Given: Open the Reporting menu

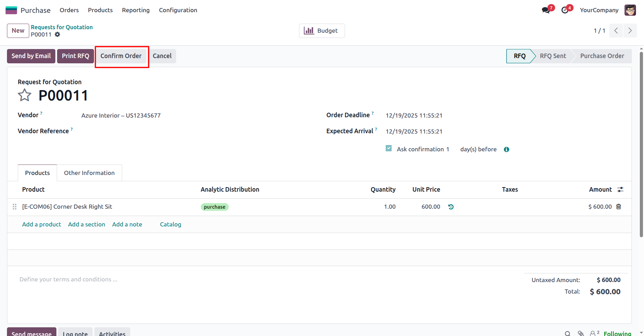Looking at the screenshot, I should 136,10.
